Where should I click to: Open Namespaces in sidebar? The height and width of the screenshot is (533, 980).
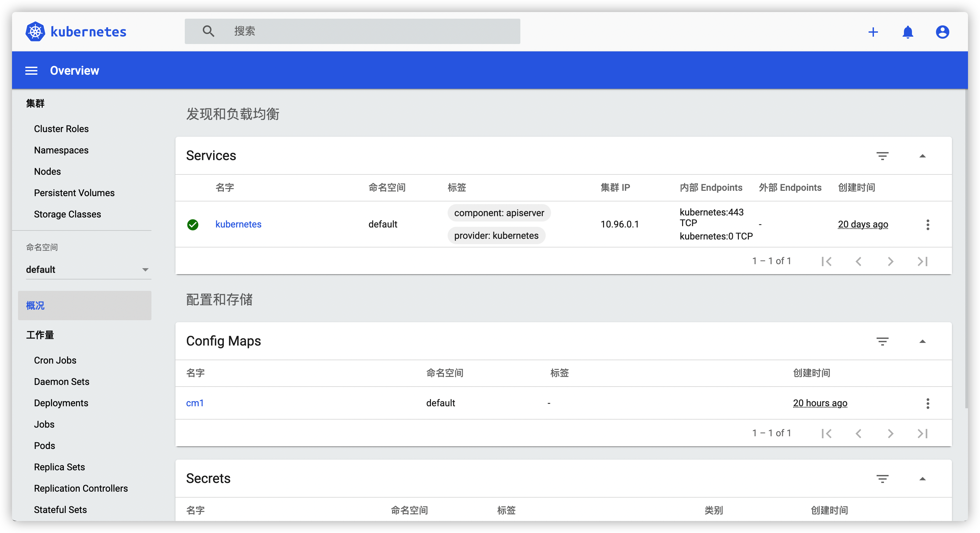click(x=61, y=150)
